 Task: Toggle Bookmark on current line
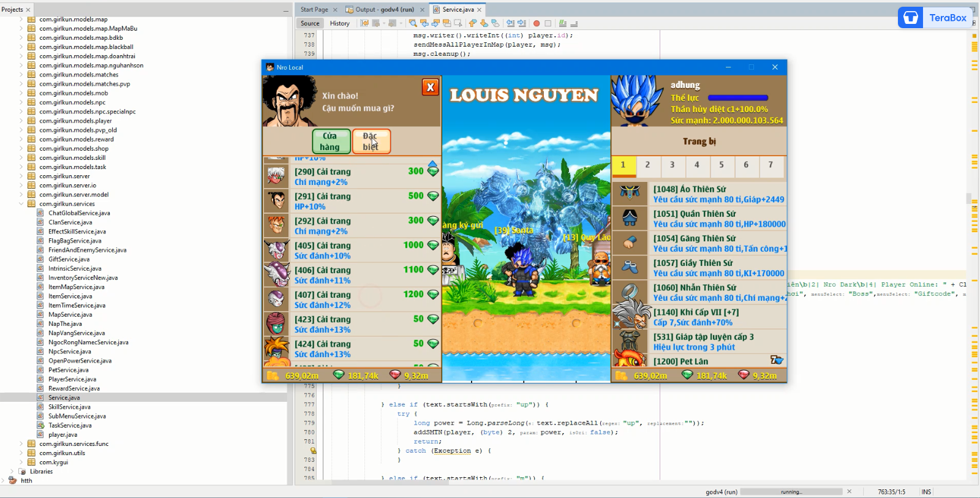pos(495,23)
